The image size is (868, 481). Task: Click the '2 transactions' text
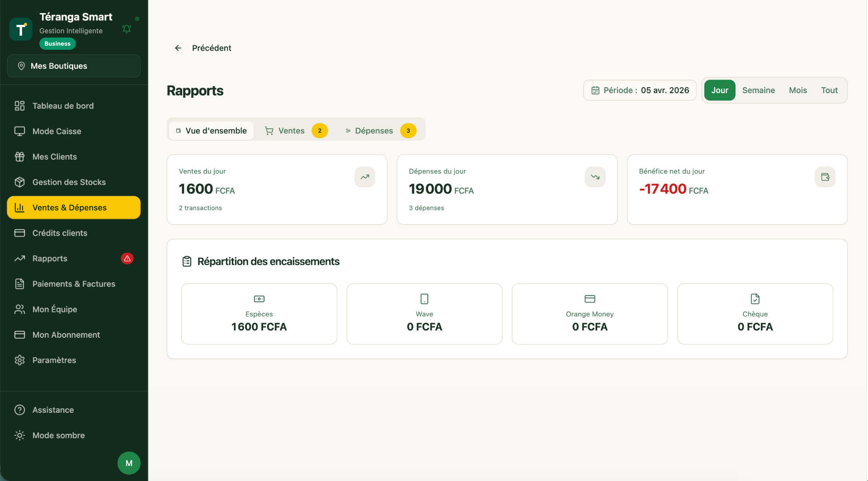(200, 208)
